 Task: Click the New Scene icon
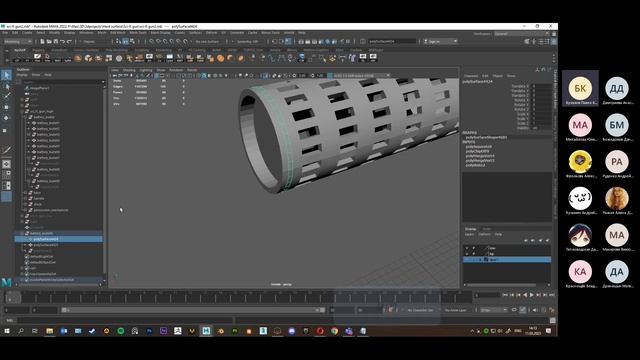[x=42, y=41]
